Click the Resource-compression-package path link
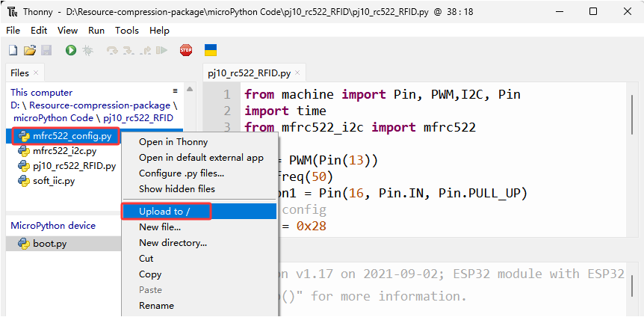 (x=100, y=105)
